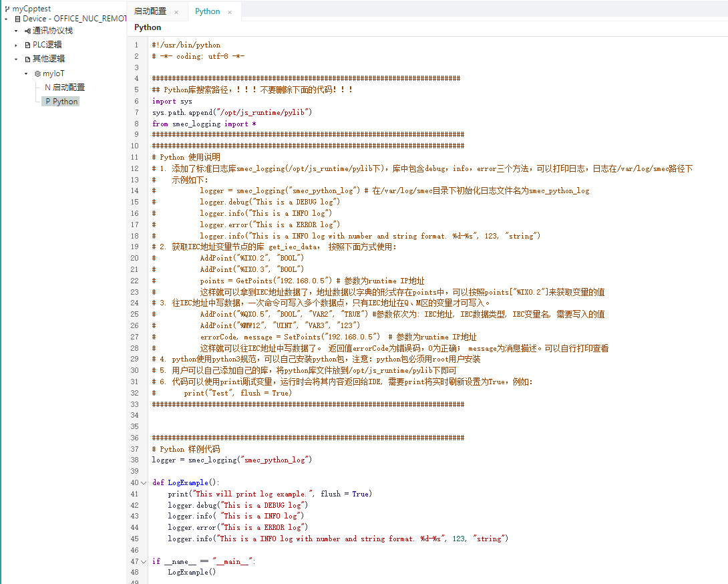Select the myCpptest project root
Viewport: 728px width, 584px height.
pyautogui.click(x=31, y=9)
